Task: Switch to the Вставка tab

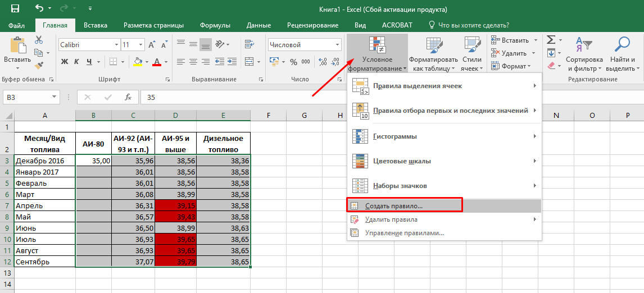Action: tap(96, 25)
